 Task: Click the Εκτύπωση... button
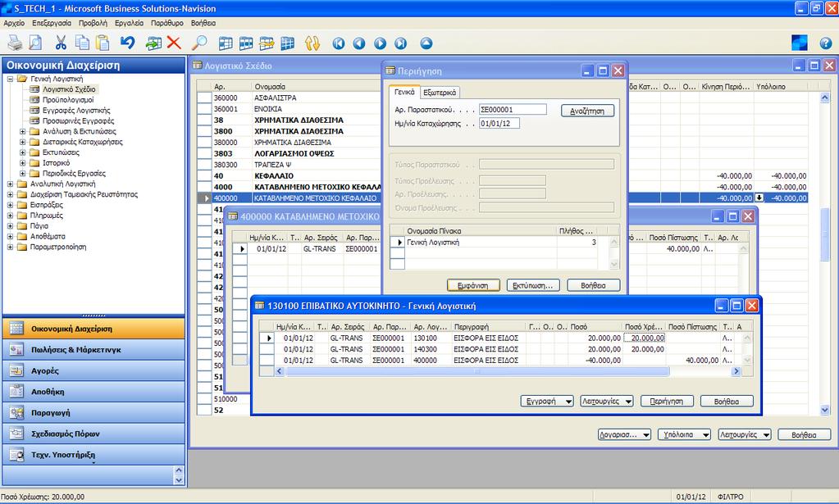[533, 286]
